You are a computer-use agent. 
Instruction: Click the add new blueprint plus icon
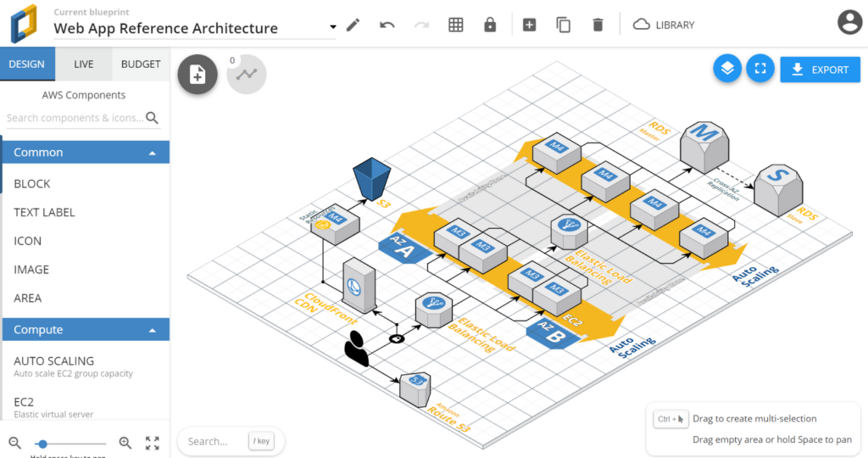(x=529, y=25)
